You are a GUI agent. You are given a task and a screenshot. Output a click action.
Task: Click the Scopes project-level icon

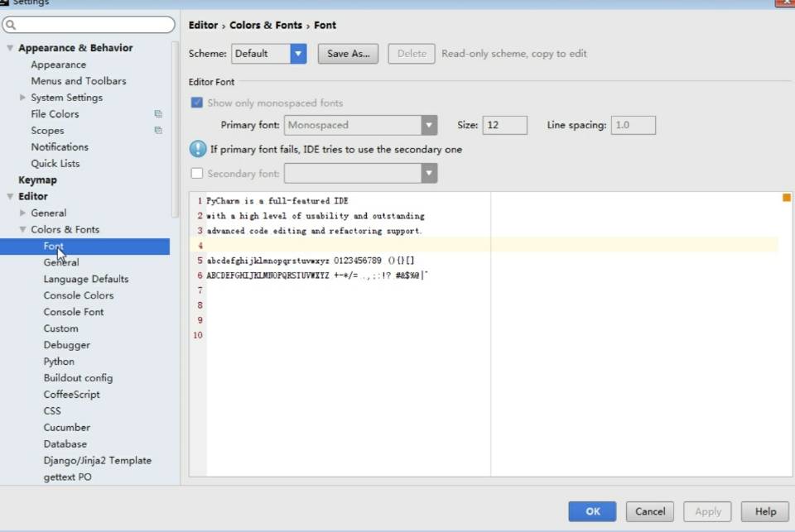click(x=158, y=130)
